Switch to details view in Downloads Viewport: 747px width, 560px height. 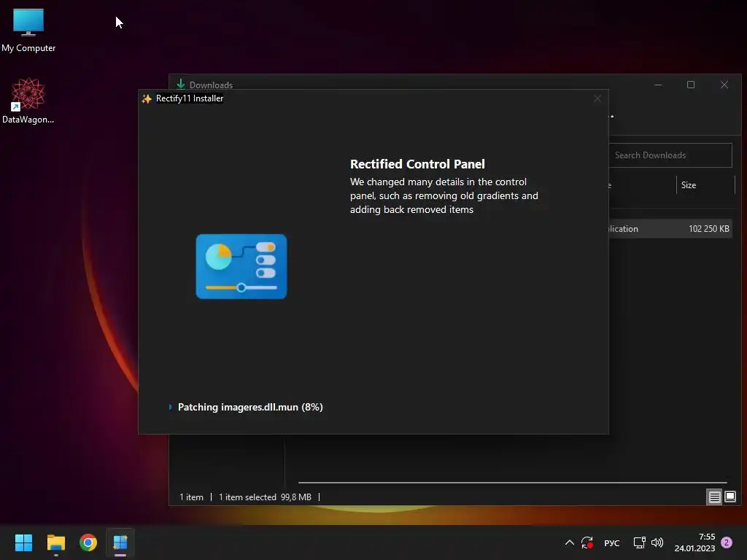point(715,497)
